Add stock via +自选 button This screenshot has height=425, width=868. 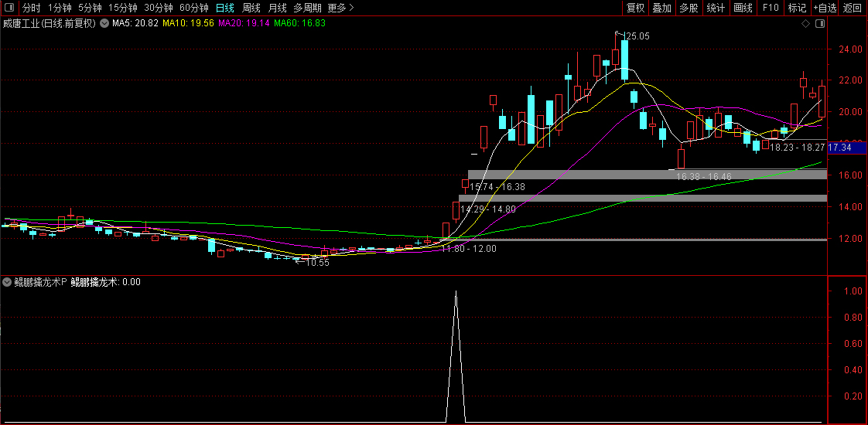pos(825,8)
